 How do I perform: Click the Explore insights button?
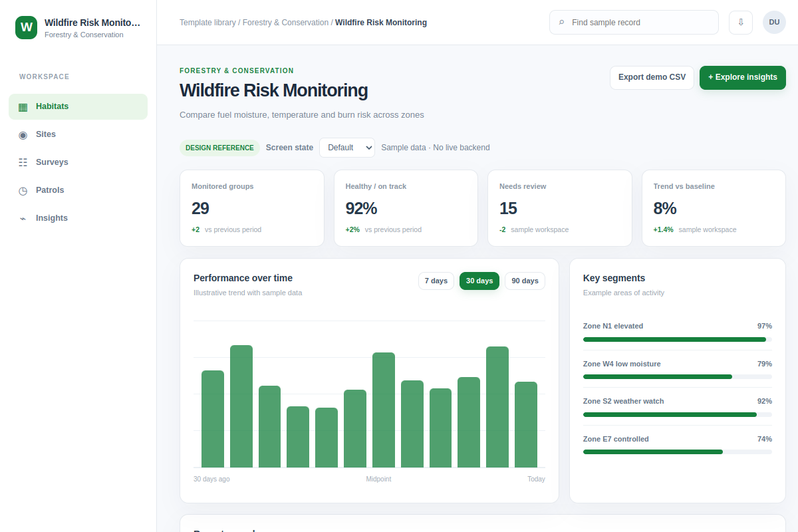pos(743,77)
